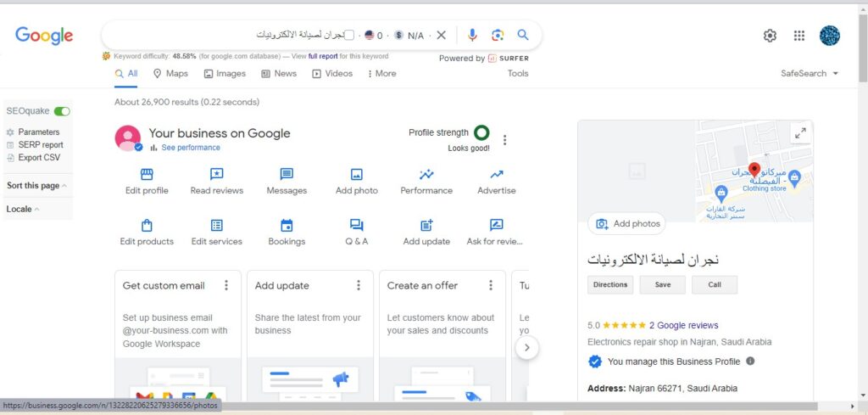868x415 pixels.
Task: Search by image with Lens icon
Action: coord(498,36)
